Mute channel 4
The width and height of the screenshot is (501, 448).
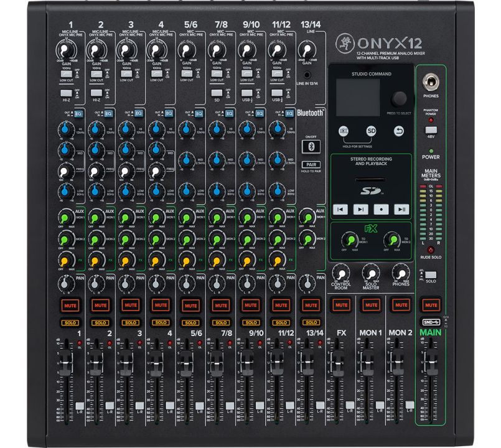(x=161, y=306)
